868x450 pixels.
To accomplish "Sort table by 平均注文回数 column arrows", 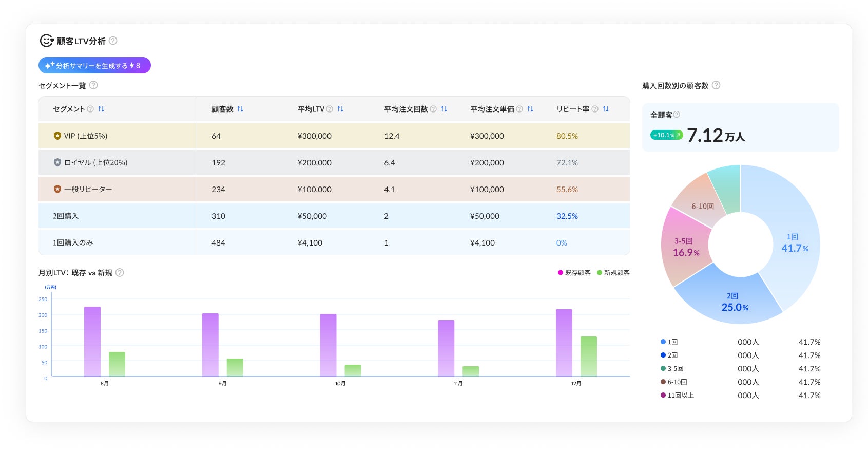I will [444, 109].
